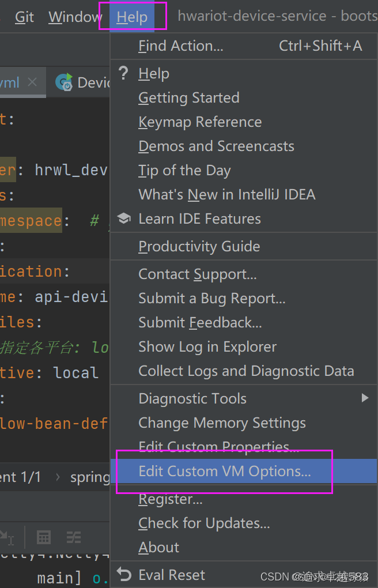Open Change Memory Settings
Screen dimensions: 378x588
243,423
